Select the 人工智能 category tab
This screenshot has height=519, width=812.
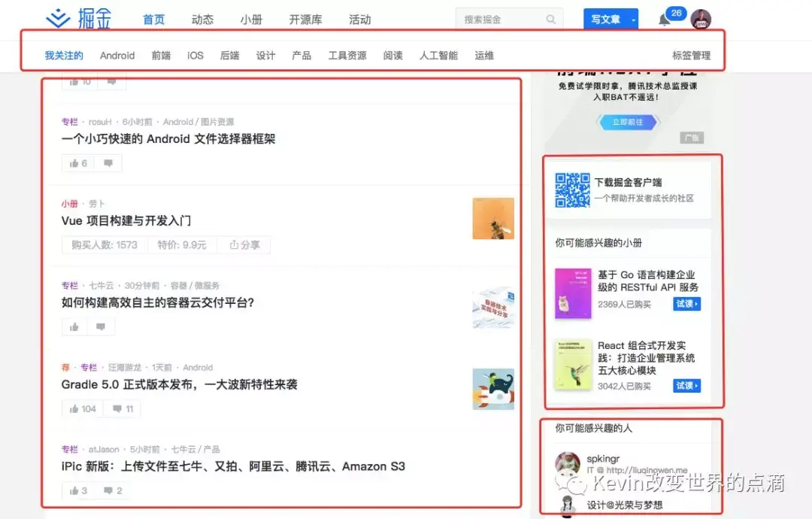438,56
